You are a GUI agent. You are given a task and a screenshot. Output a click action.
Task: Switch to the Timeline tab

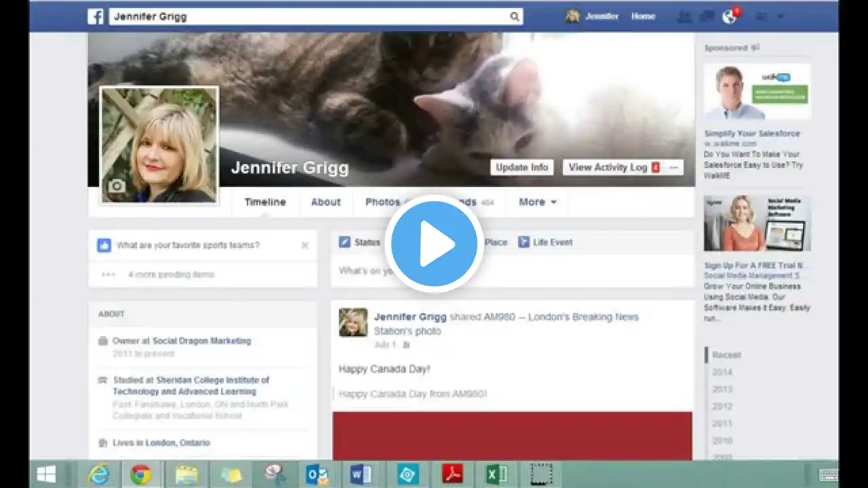265,202
